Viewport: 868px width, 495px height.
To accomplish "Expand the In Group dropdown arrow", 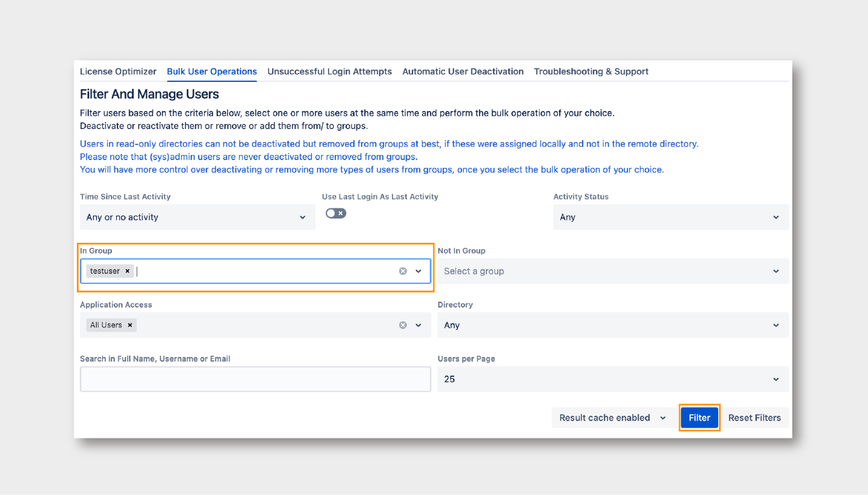I will (x=419, y=271).
